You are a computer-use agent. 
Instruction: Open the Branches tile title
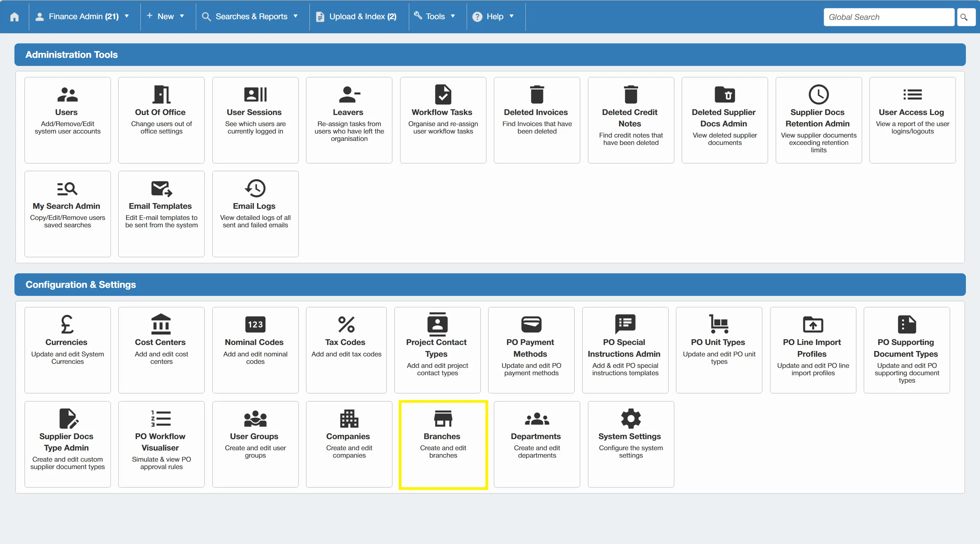pyautogui.click(x=442, y=436)
